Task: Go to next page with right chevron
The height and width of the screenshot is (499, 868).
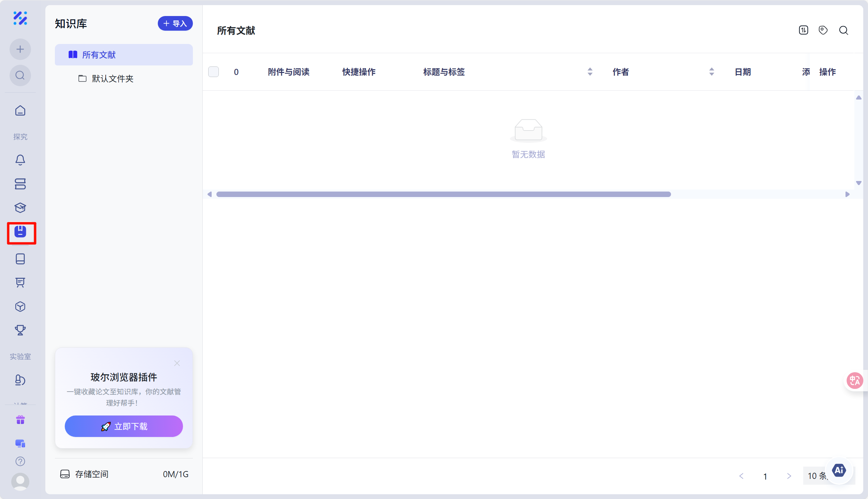Action: tap(789, 476)
